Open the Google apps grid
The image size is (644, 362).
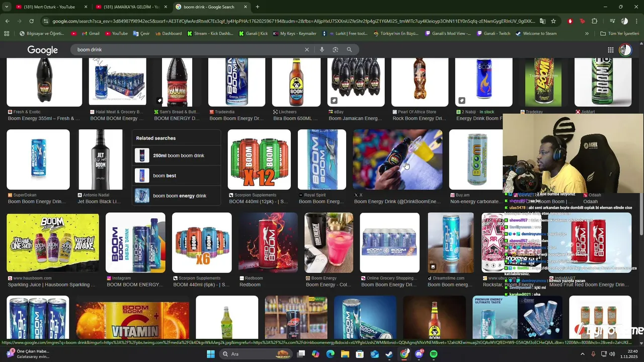point(610,50)
